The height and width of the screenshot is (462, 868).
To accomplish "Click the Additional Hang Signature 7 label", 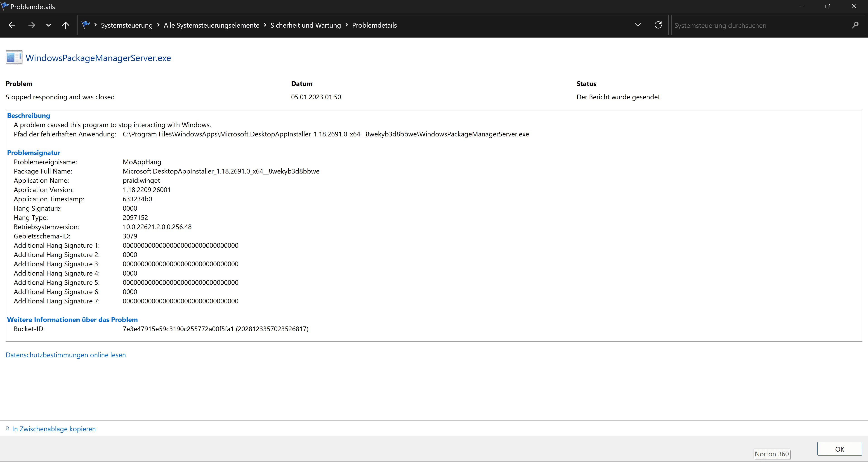I will pyautogui.click(x=57, y=301).
